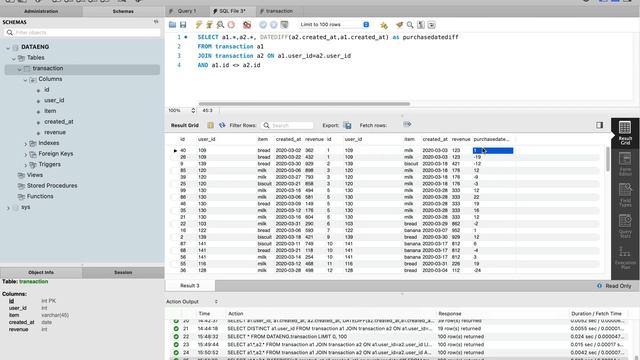Commit the current transaction icon
The image size is (640, 360).
[x=263, y=25]
